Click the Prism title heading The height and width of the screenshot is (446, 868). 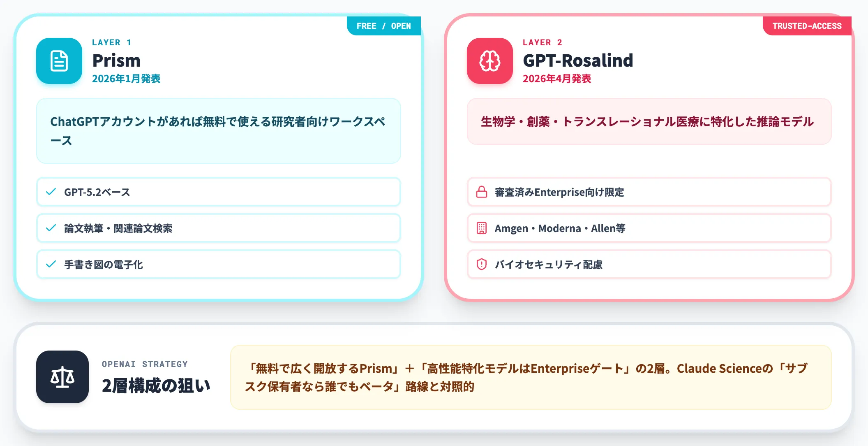(x=116, y=60)
